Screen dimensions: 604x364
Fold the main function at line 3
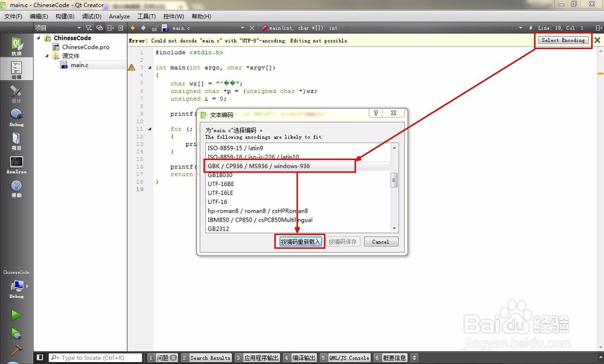tap(149, 68)
